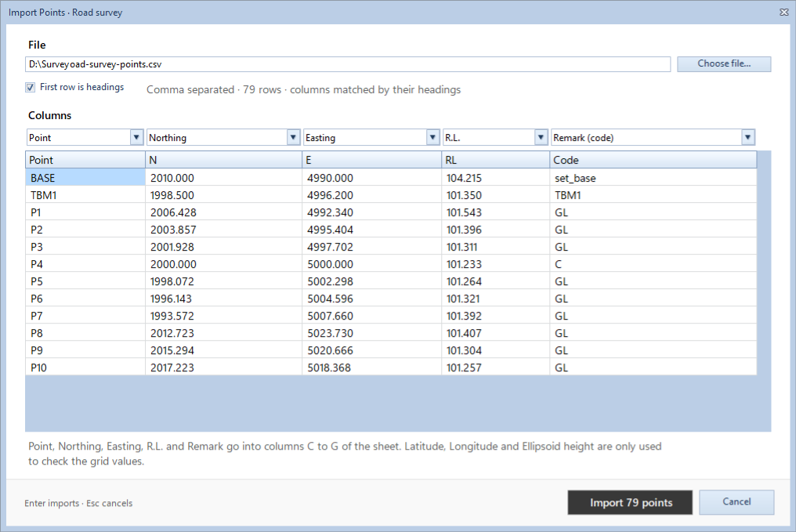Click RL value 101.311
This screenshot has width=796, height=532.
(495, 247)
